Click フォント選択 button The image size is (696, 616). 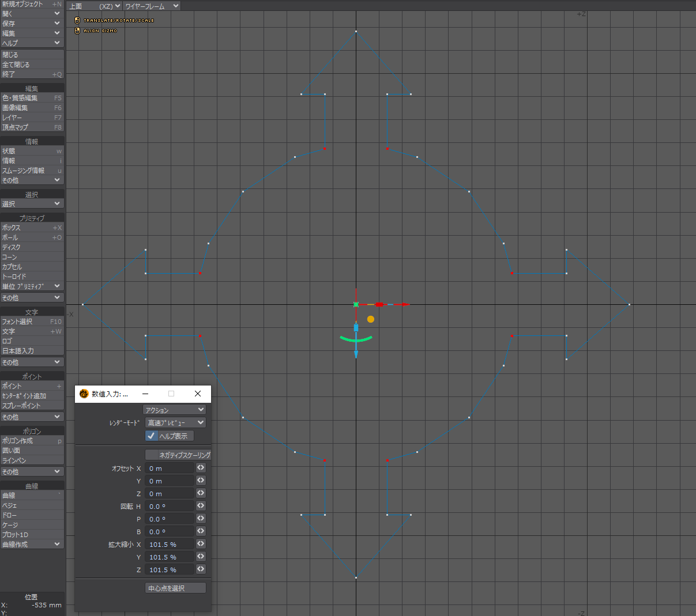pos(32,322)
